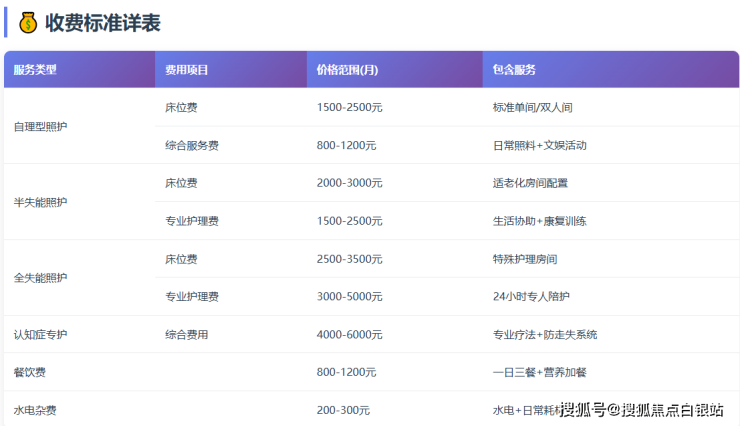Click the 4000-6000元 price cell
Image resolution: width=740 pixels, height=426 pixels.
pyautogui.click(x=349, y=334)
